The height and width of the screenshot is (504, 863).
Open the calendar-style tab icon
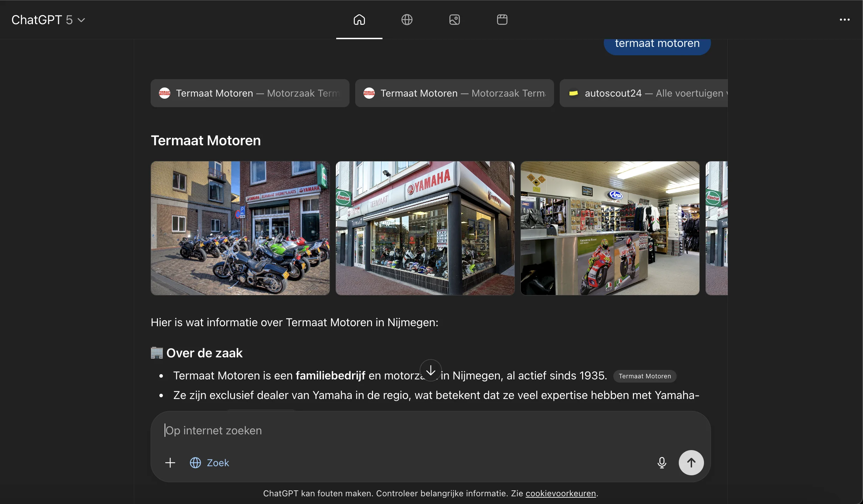pyautogui.click(x=502, y=20)
